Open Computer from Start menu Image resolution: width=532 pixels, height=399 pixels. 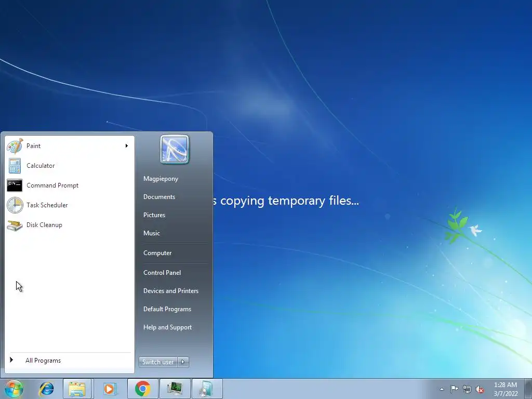pos(157,253)
